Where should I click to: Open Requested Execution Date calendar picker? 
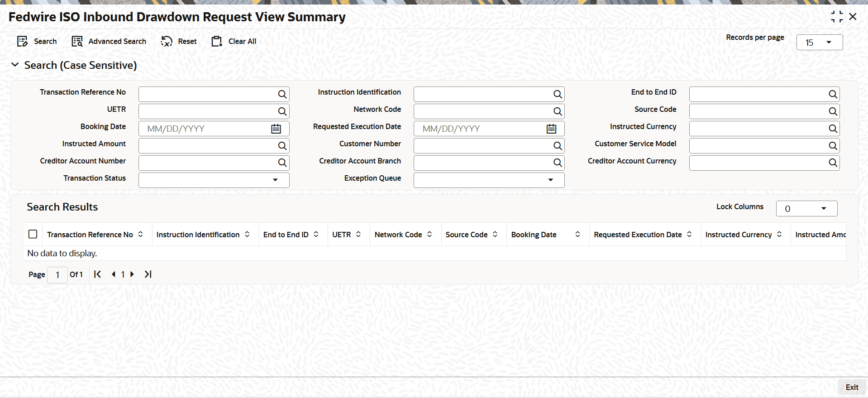(x=551, y=129)
